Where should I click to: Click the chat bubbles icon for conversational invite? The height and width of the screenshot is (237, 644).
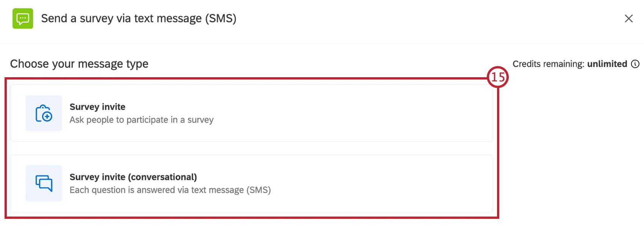[x=43, y=184]
